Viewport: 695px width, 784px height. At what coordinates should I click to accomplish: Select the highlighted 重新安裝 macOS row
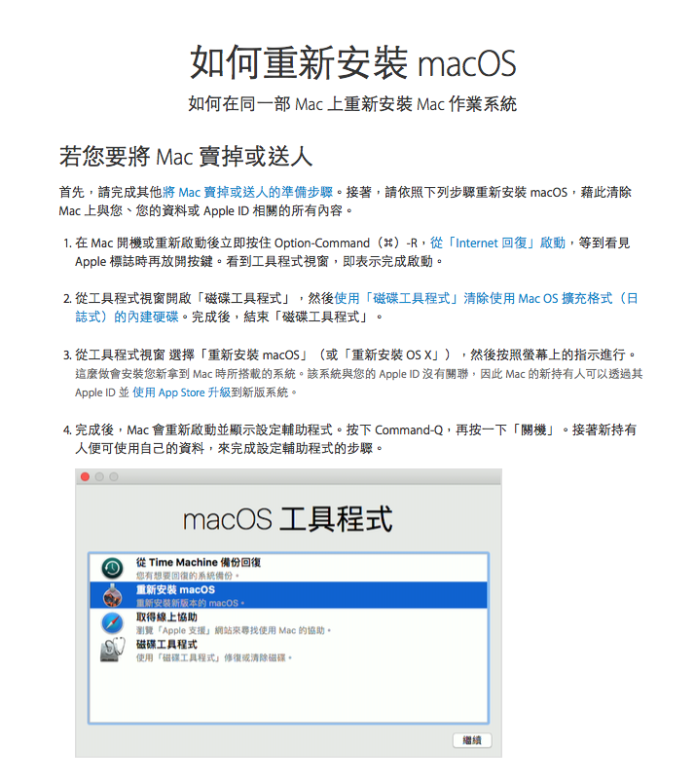[x=289, y=595]
